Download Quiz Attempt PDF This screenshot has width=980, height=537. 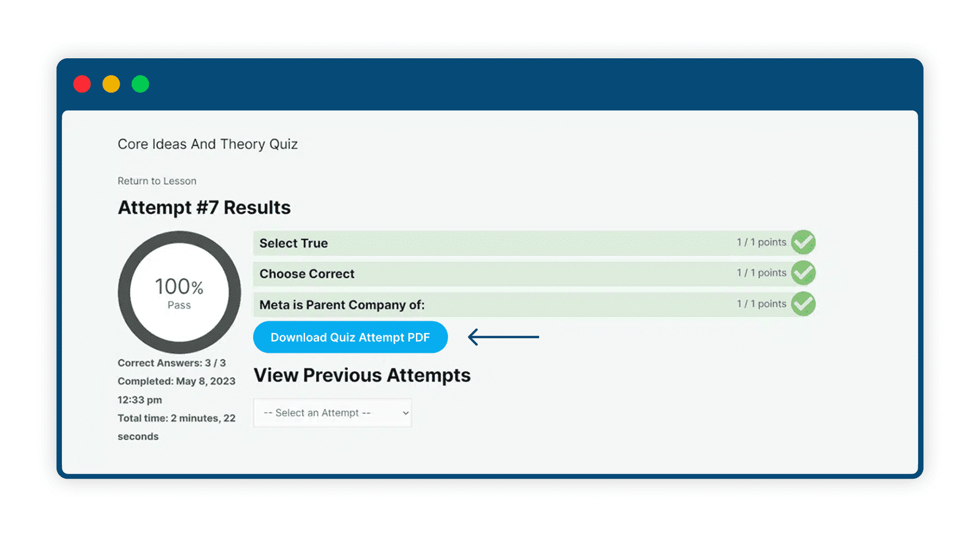[x=350, y=337]
